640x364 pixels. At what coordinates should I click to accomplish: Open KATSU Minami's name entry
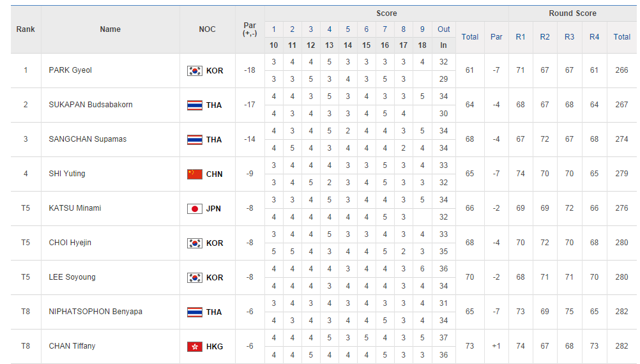pyautogui.click(x=75, y=208)
